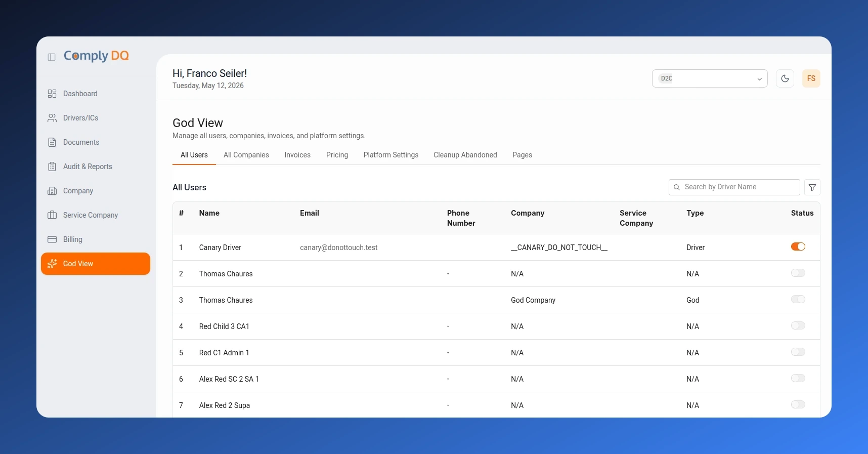Screen dimensions: 868x454
Task: Click the Email column header
Action: (310, 213)
